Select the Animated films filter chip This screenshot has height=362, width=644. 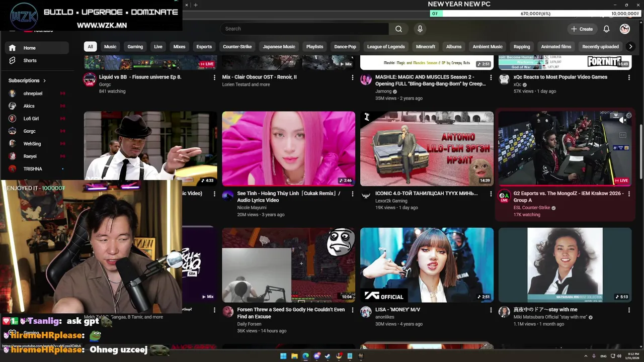556,47
